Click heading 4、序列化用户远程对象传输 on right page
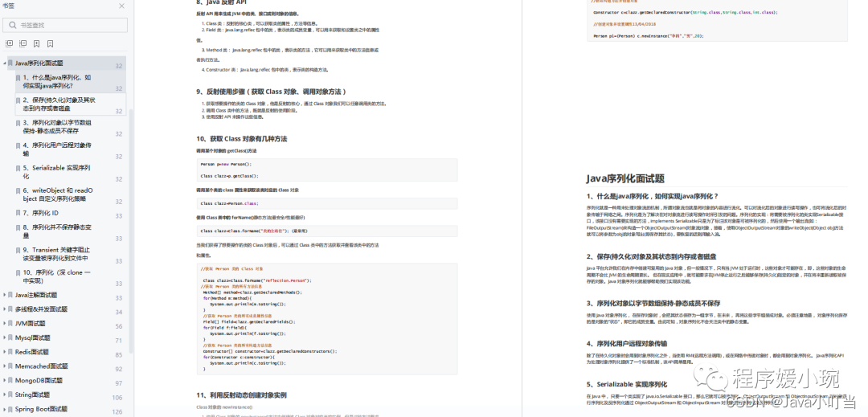The height and width of the screenshot is (417, 868). [x=627, y=343]
